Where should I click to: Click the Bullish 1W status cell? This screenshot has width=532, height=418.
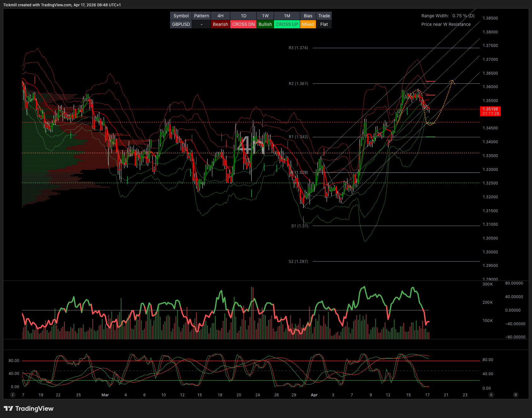point(265,24)
